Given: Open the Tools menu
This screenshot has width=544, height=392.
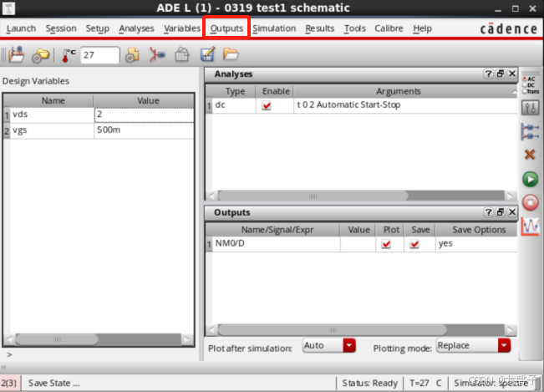Looking at the screenshot, I should [354, 28].
